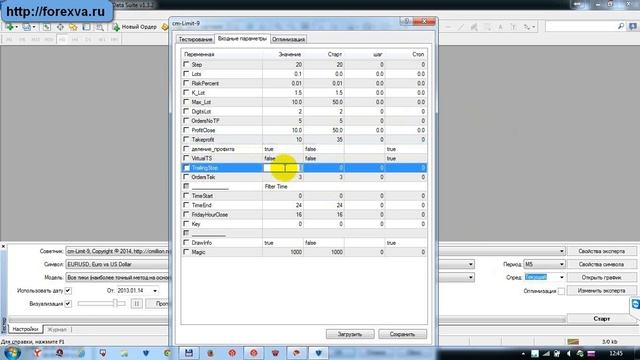The width and height of the screenshot is (640, 360).
Task: Click the Переменная column header
Action: (199, 54)
